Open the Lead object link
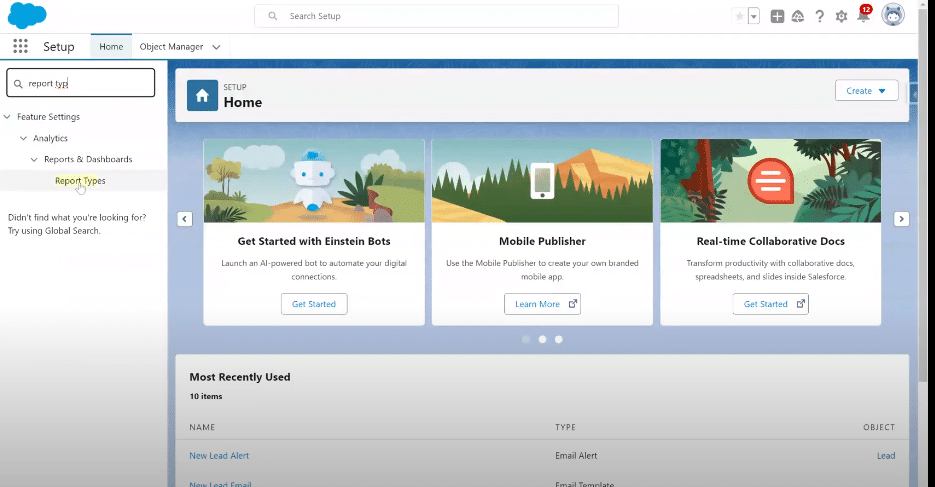Screen dimensions: 935x487 886,455
